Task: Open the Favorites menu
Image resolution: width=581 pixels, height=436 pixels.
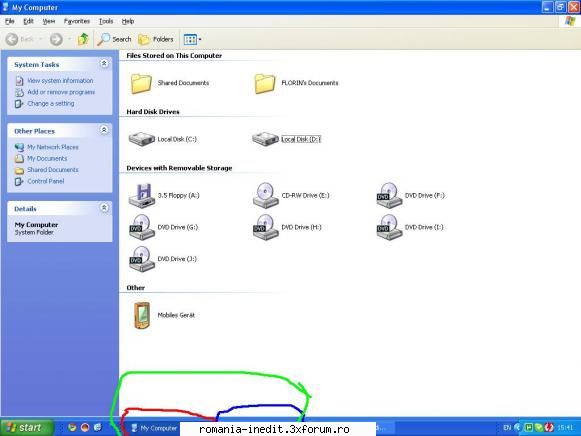Action: (x=77, y=21)
